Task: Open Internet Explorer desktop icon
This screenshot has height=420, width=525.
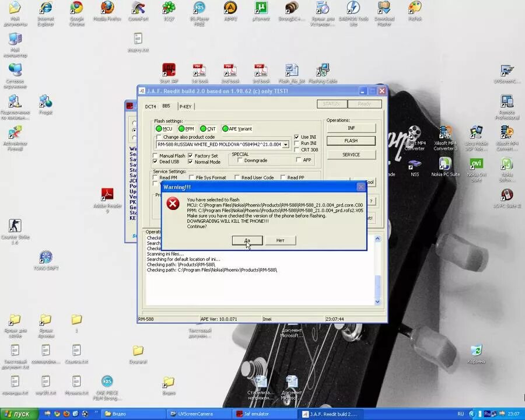Action: coord(46,14)
